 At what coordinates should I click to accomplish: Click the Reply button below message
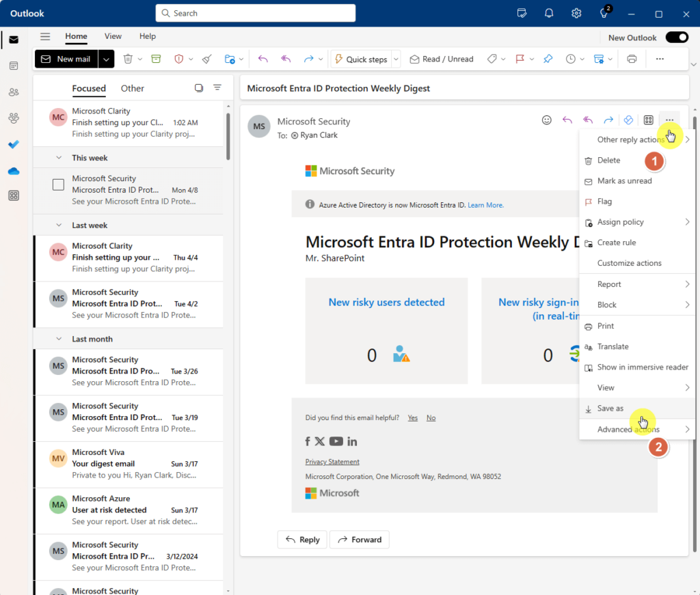(302, 539)
